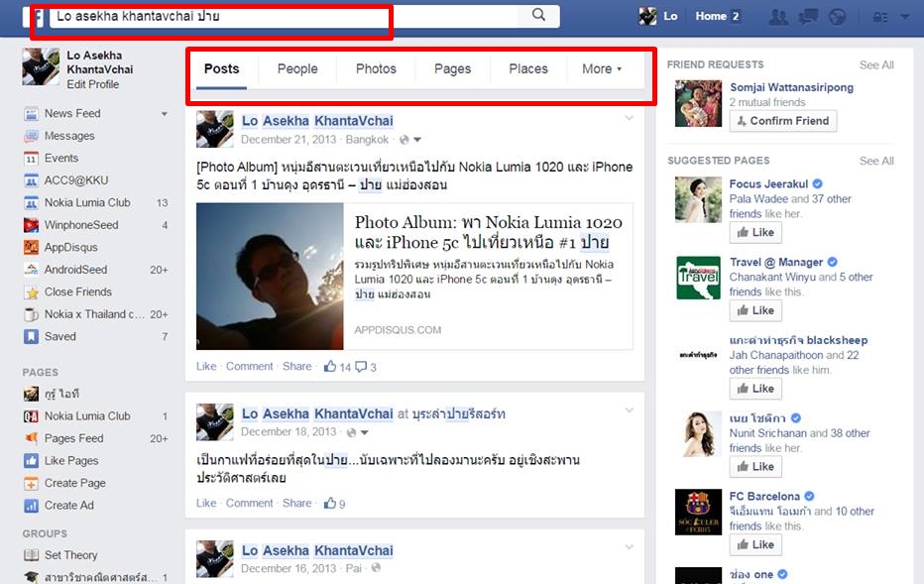Select the Posts tab

(x=221, y=69)
